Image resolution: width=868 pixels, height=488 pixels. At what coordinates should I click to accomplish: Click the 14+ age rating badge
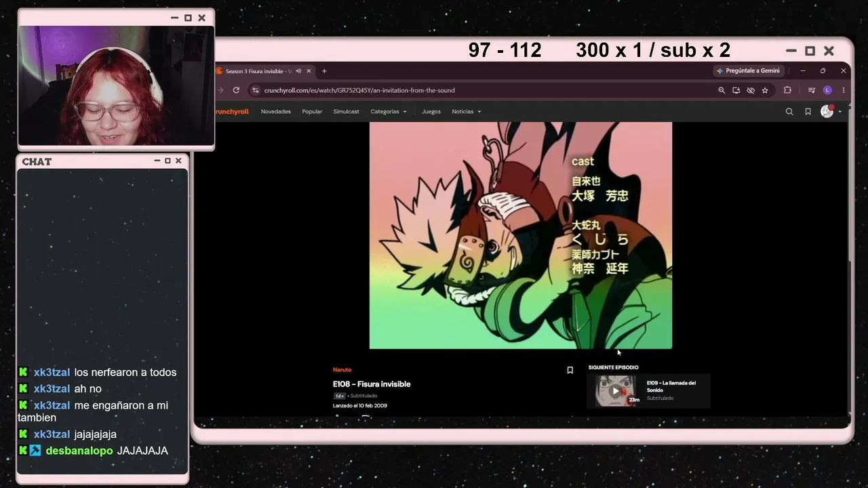(x=340, y=396)
